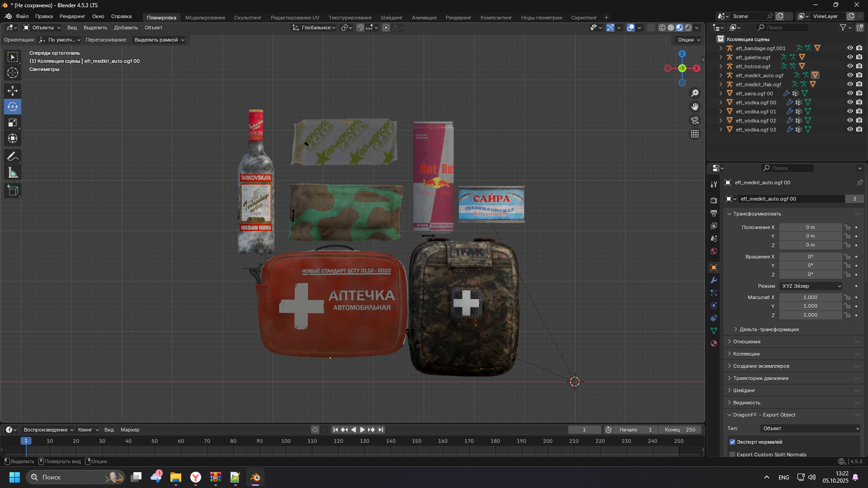
Task: Open the XYZ Эйлер rotation mode dropdown
Action: [x=811, y=286]
